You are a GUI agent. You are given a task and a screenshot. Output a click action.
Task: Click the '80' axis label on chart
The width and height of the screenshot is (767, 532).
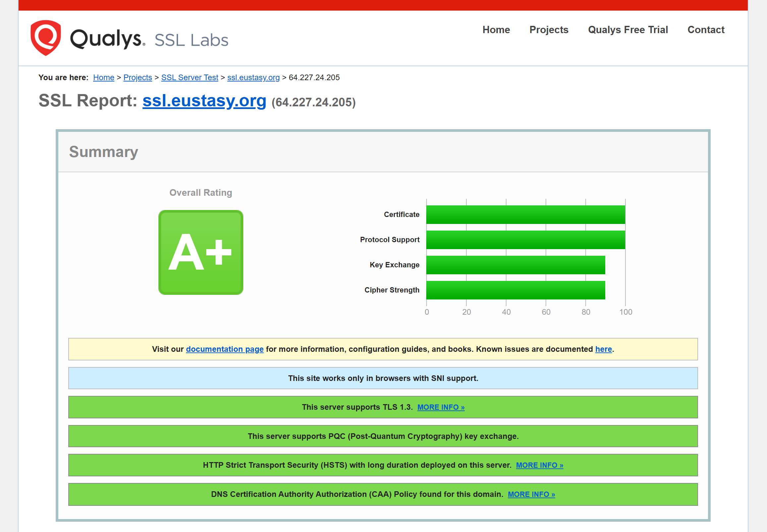[x=586, y=312]
